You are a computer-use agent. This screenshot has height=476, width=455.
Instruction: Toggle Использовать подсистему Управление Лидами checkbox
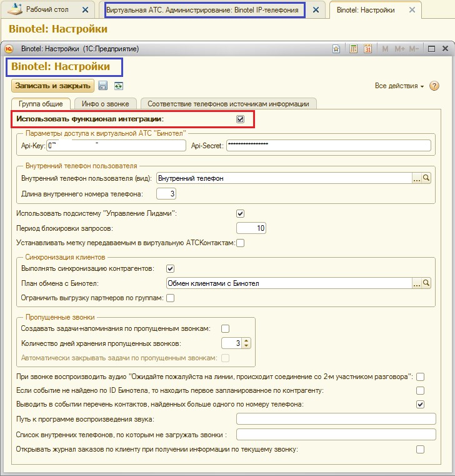pyautogui.click(x=240, y=213)
